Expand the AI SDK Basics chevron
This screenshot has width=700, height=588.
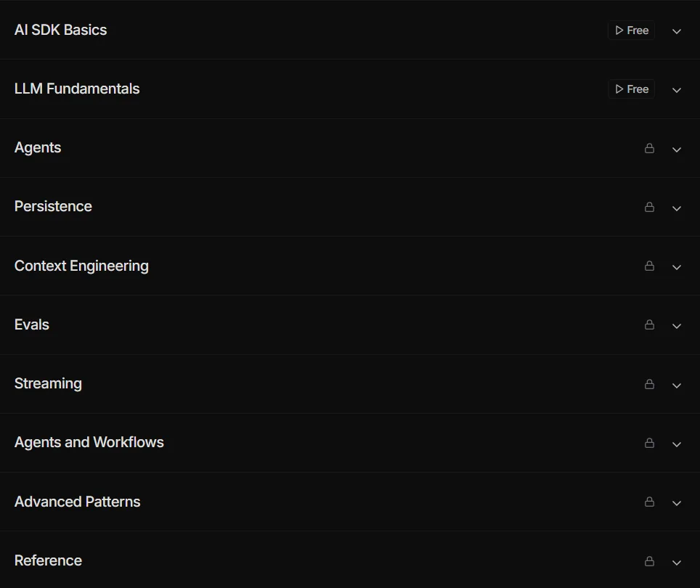[677, 31]
